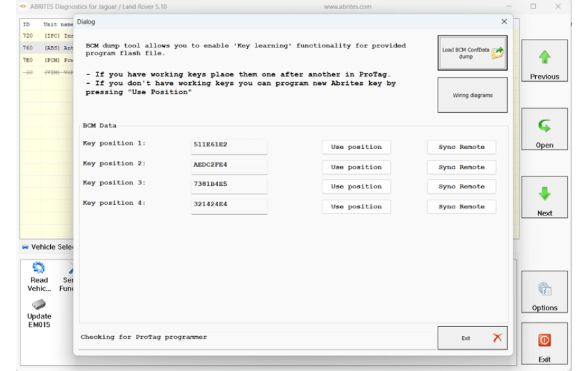Click the main window red Exit icon
This screenshot has width=588, height=371.
[x=544, y=340]
